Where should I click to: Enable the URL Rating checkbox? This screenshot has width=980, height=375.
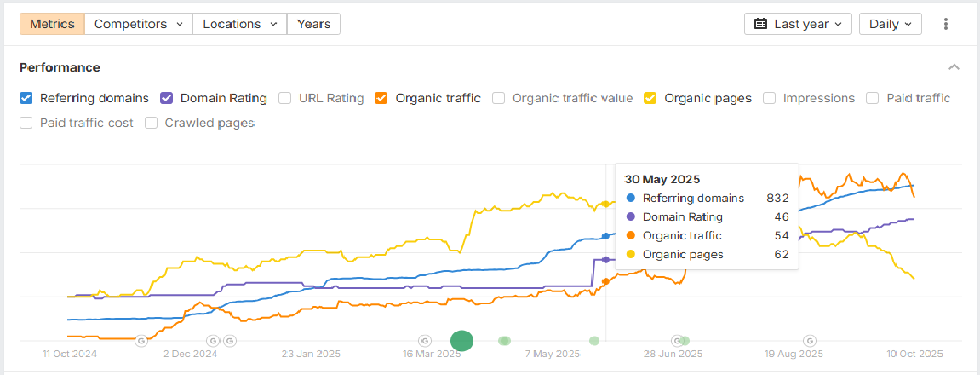[285, 98]
